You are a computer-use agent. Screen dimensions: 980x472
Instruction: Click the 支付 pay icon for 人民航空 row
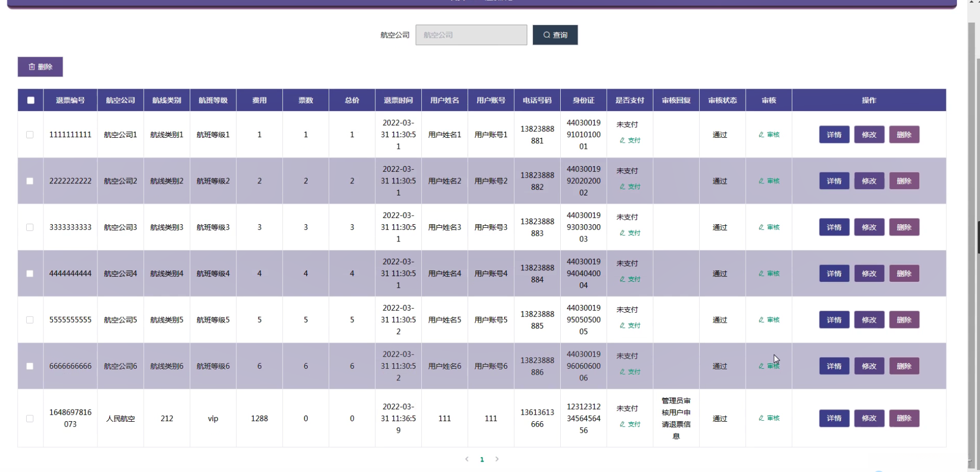tap(630, 424)
